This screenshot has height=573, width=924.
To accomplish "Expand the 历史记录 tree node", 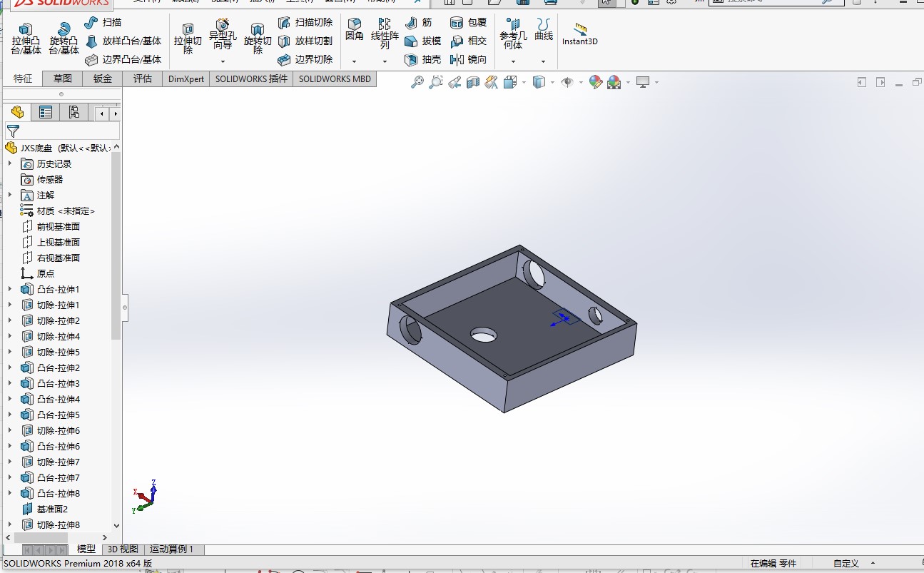I will [10, 163].
